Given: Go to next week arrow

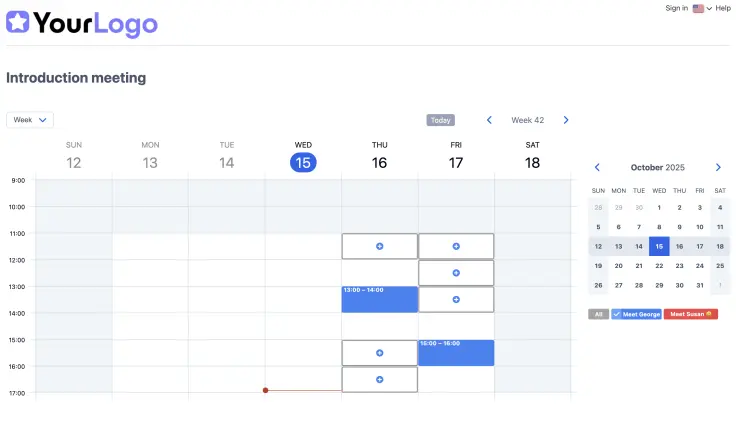Looking at the screenshot, I should coord(566,120).
